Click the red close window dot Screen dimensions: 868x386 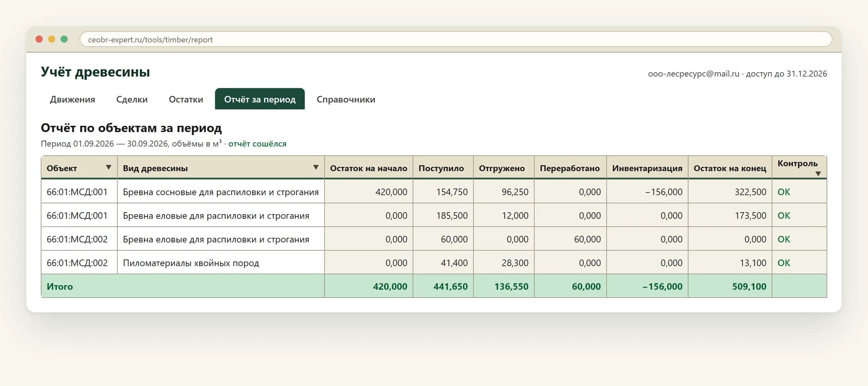tap(39, 39)
